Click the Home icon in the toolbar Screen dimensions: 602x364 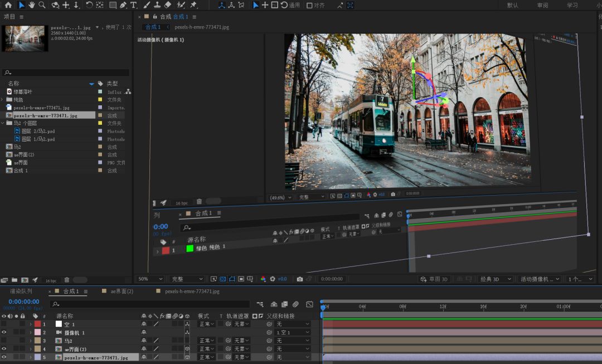[8, 5]
